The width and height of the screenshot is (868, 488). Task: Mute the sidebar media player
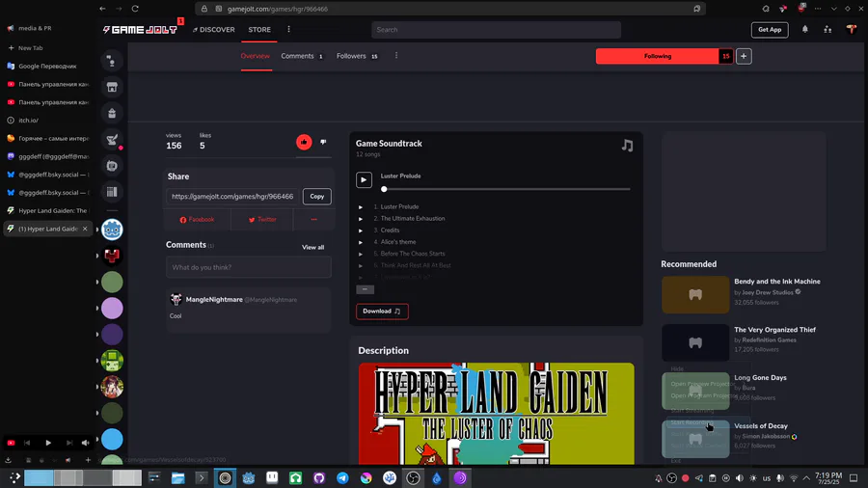click(x=85, y=443)
